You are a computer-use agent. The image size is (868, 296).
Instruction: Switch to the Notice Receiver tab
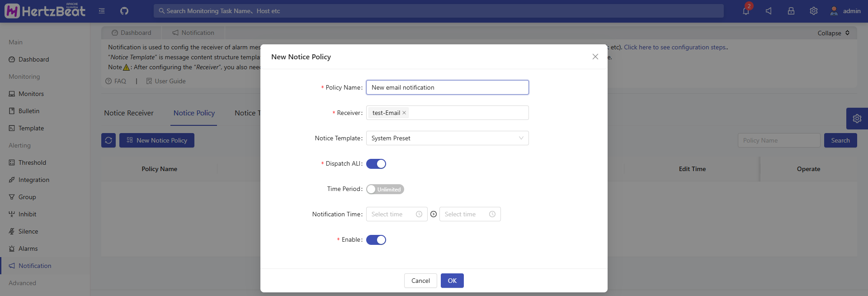129,113
